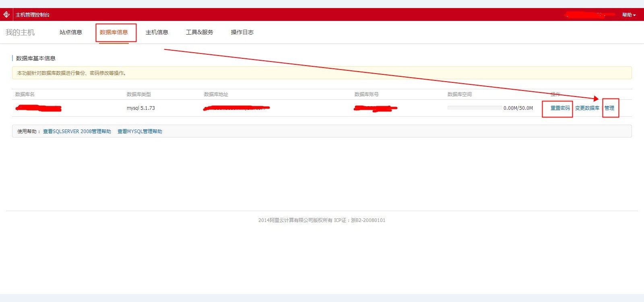Viewport: 644px width, 302px height.
Task: Click the yellow backup notice banner
Action: coord(322,73)
